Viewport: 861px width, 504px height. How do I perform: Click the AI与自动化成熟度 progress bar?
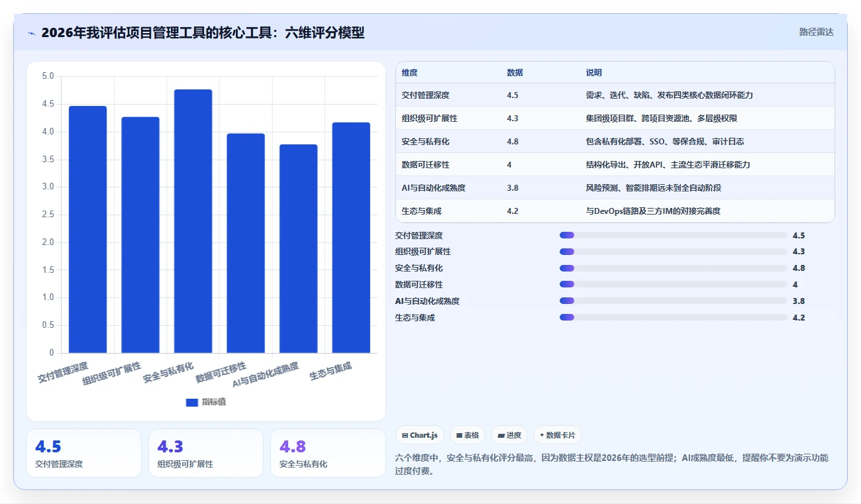click(674, 301)
